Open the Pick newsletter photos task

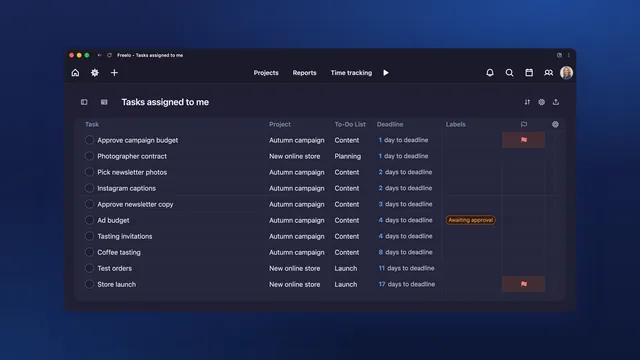pos(132,172)
